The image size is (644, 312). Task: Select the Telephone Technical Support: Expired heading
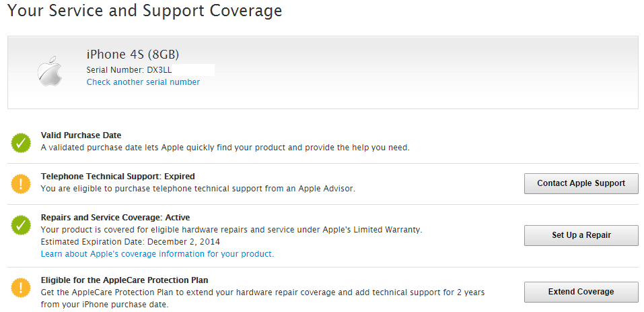point(118,177)
